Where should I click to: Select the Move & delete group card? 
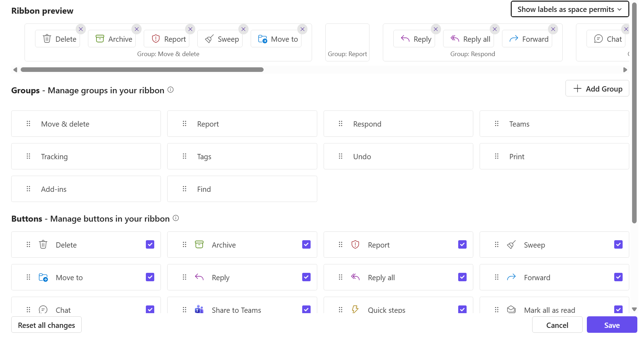pos(86,124)
